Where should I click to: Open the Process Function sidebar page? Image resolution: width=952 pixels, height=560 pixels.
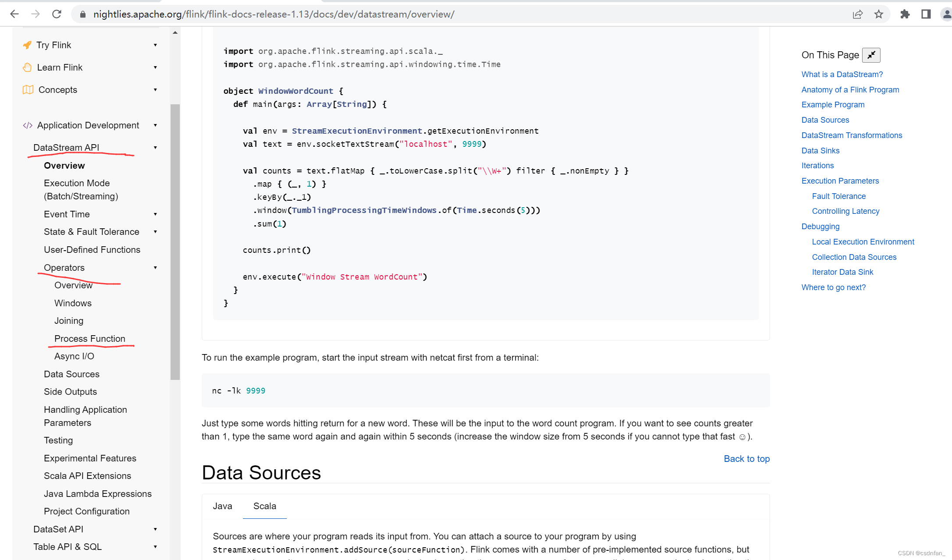[89, 339]
